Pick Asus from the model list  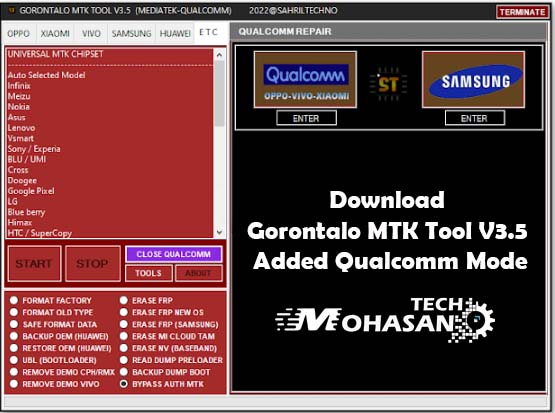coord(110,117)
